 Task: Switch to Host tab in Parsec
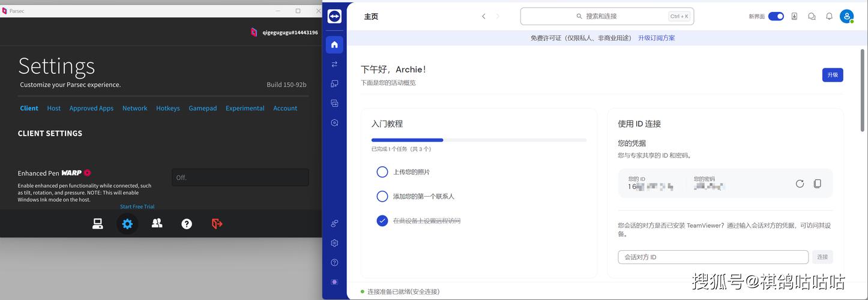click(x=54, y=108)
